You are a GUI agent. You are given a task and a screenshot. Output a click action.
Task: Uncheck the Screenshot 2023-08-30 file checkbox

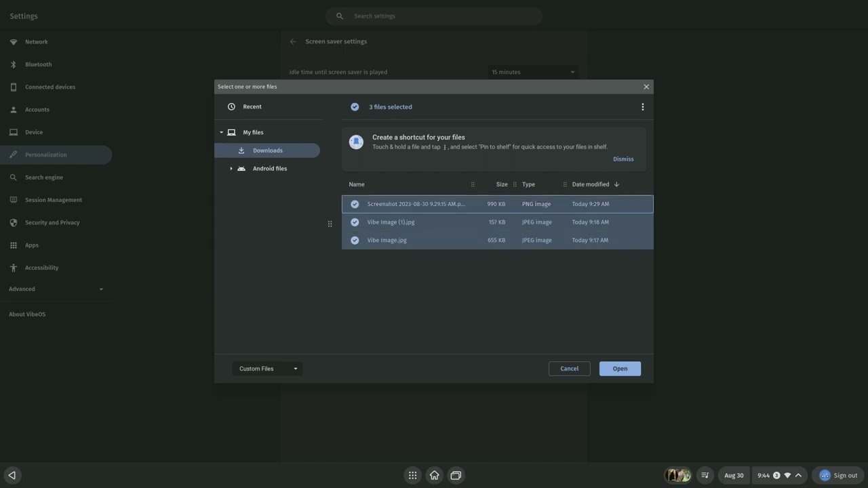click(355, 204)
